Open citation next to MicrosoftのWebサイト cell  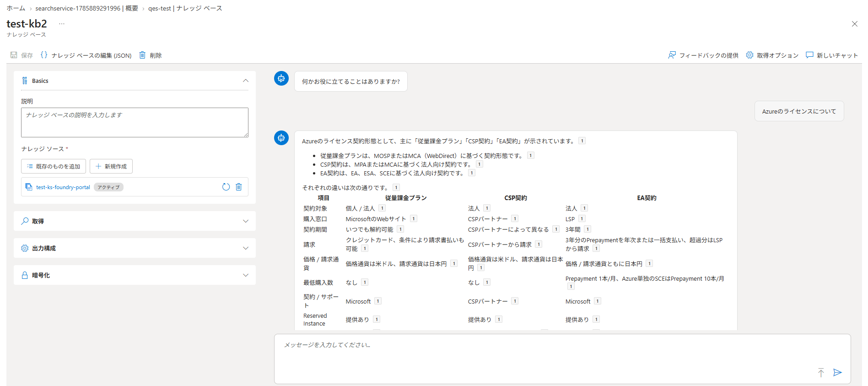coord(414,219)
